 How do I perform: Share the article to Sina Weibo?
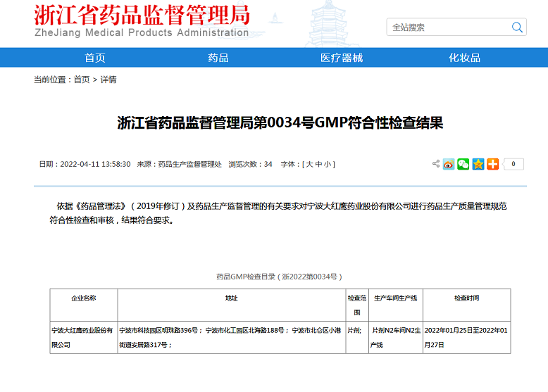pos(449,164)
